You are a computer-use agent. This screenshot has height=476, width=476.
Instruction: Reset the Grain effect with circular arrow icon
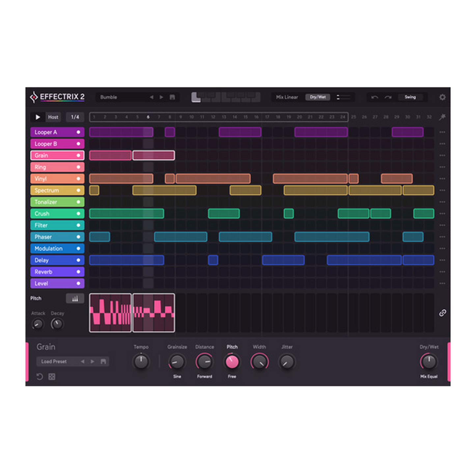pos(40,377)
